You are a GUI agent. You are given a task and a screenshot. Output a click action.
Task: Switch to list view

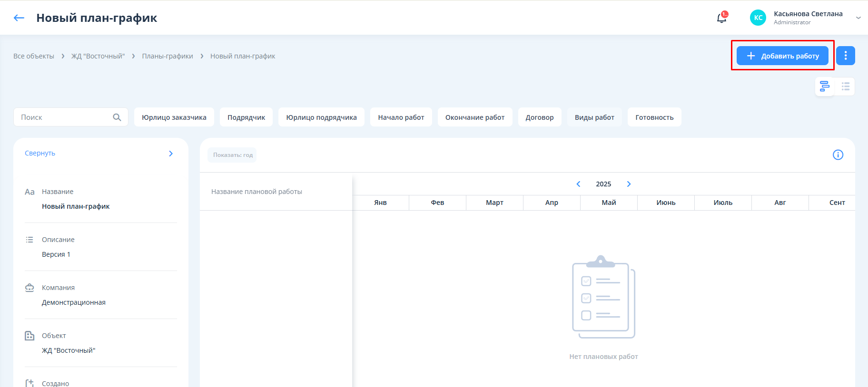coord(845,86)
